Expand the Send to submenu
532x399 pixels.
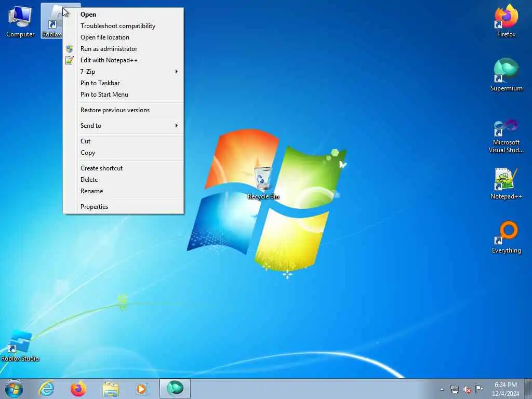(x=124, y=126)
